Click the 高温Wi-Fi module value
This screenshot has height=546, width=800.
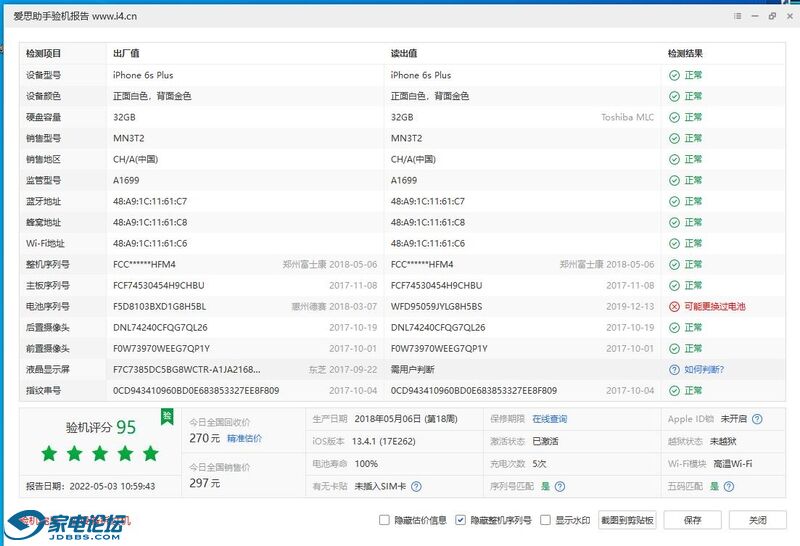(x=733, y=464)
